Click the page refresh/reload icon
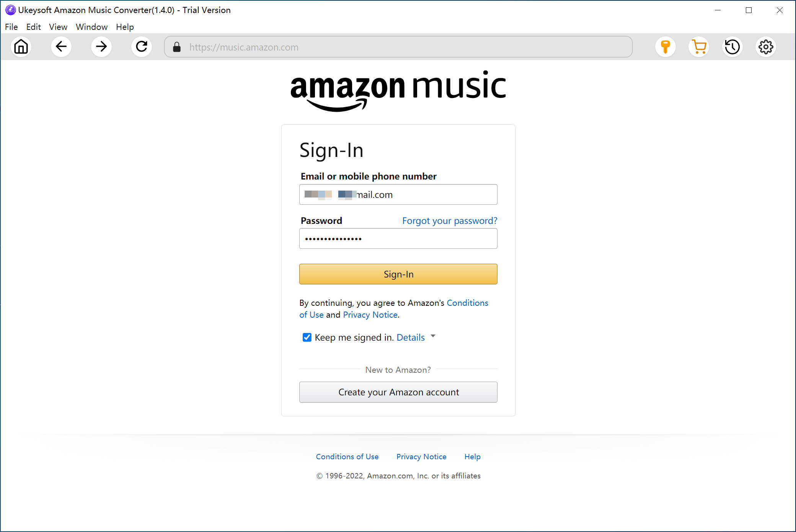The image size is (796, 532). [x=141, y=46]
